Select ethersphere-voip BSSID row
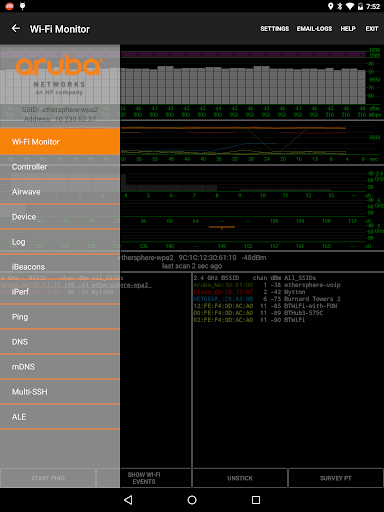This screenshot has width=384, height=512. pos(267,285)
